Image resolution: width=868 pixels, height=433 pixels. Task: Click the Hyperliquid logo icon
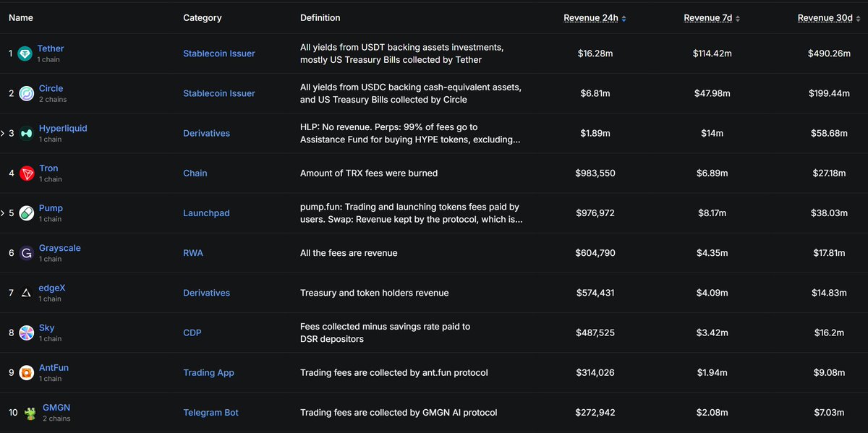point(26,133)
